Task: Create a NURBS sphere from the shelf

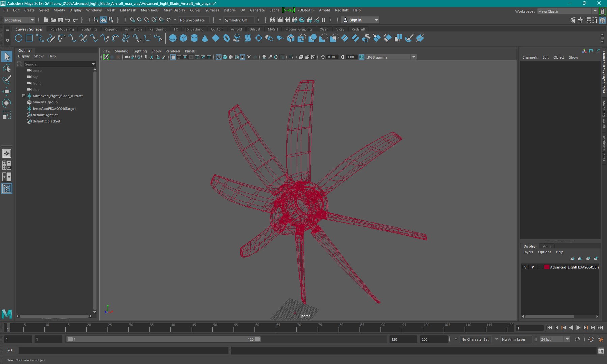Action: [173, 38]
